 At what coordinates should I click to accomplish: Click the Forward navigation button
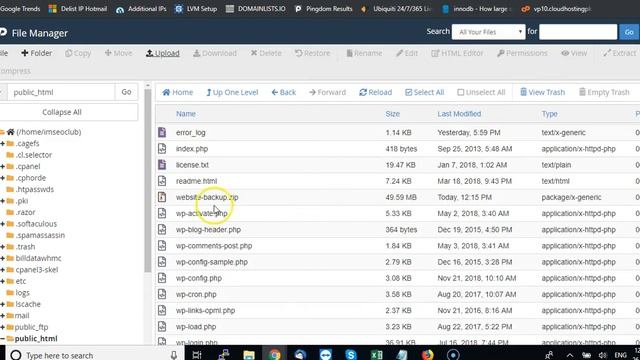327,92
